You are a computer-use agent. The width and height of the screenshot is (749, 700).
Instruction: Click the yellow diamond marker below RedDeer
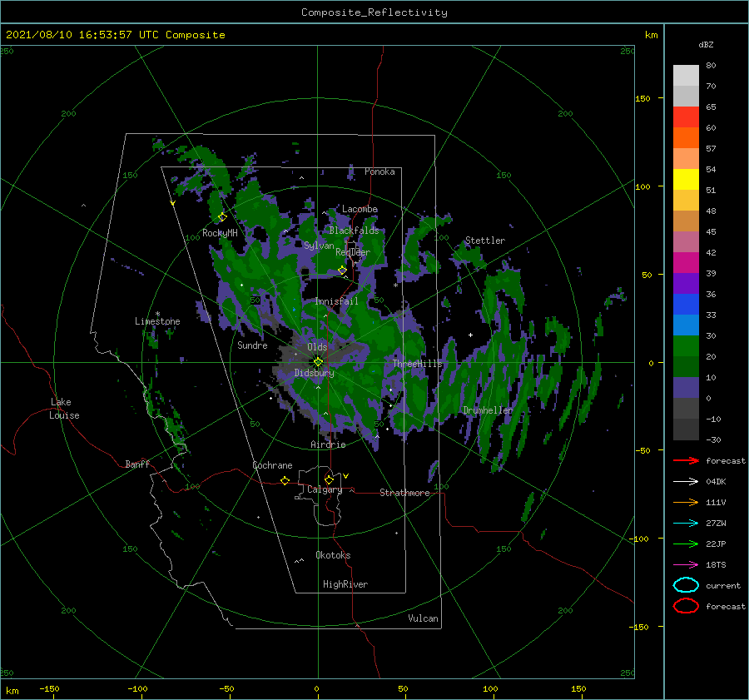click(342, 271)
